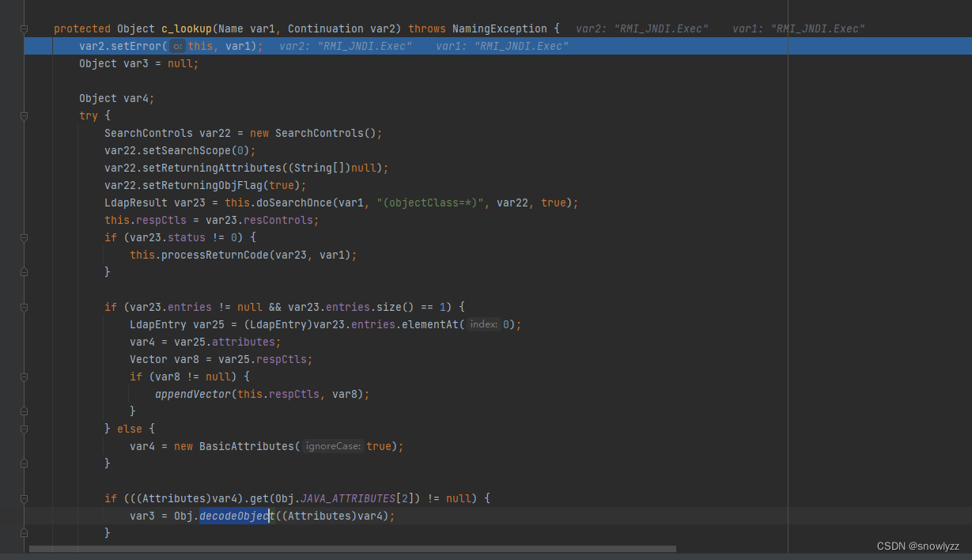The height and width of the screenshot is (560, 972).
Task: Click the "index: 0" inlay hint
Action: pyautogui.click(x=483, y=324)
